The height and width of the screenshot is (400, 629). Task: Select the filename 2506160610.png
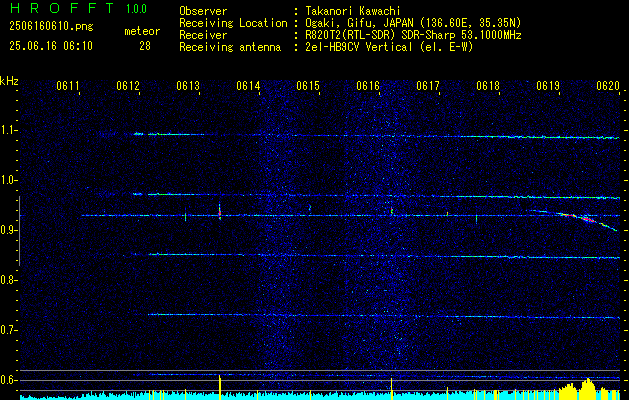pyautogui.click(x=51, y=26)
